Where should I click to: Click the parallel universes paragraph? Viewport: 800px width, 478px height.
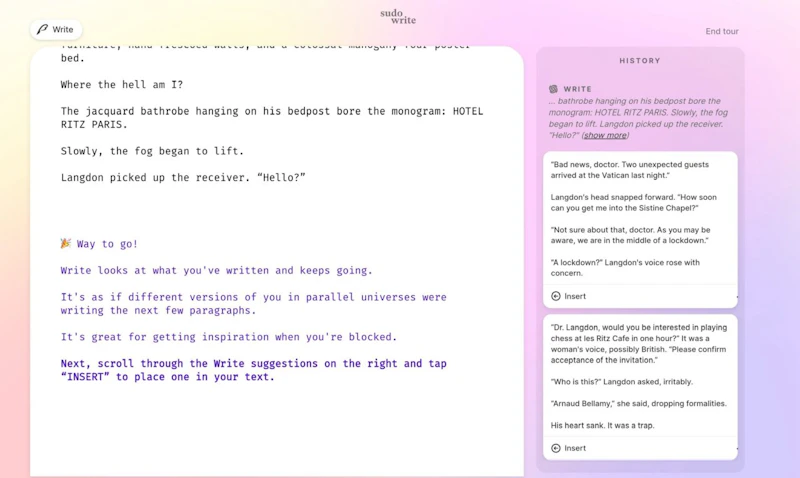pyautogui.click(x=254, y=304)
